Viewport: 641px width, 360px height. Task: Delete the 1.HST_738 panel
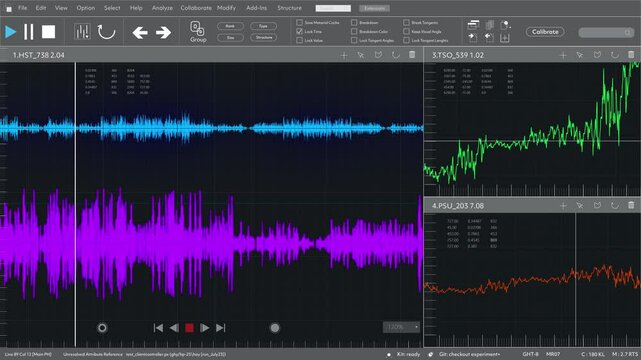[412, 55]
